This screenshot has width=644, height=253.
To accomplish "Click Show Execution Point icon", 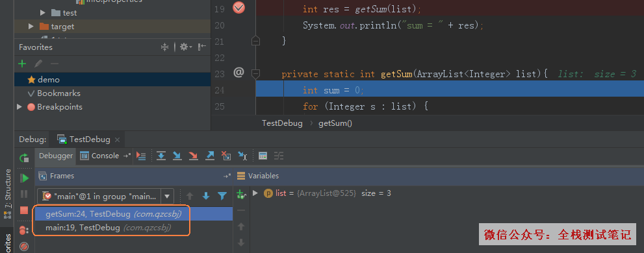I will (x=141, y=156).
